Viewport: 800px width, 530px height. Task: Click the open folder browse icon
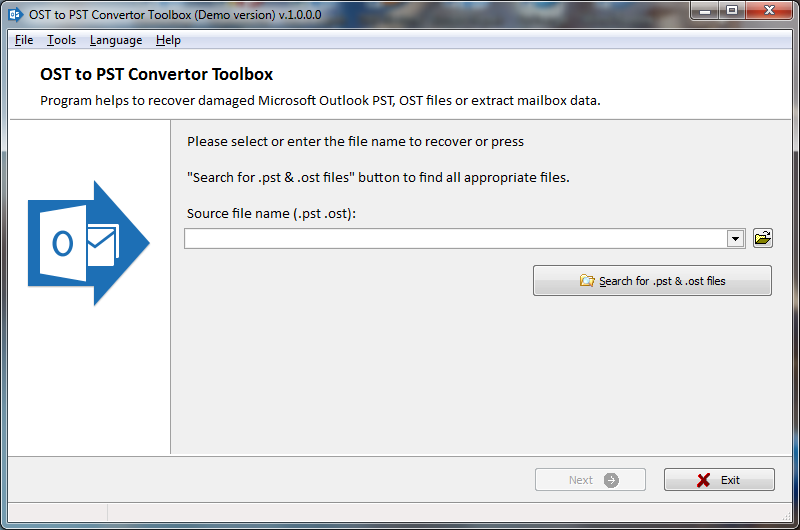tap(763, 238)
